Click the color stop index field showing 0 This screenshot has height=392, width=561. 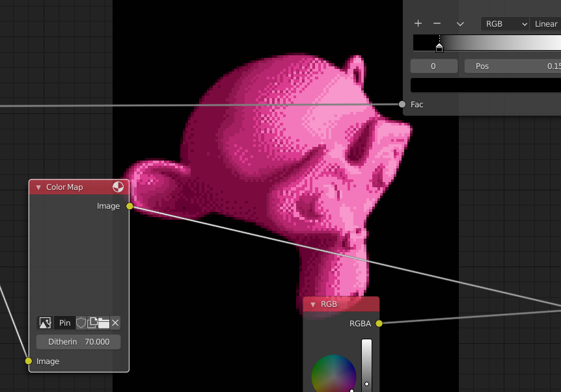tap(433, 66)
